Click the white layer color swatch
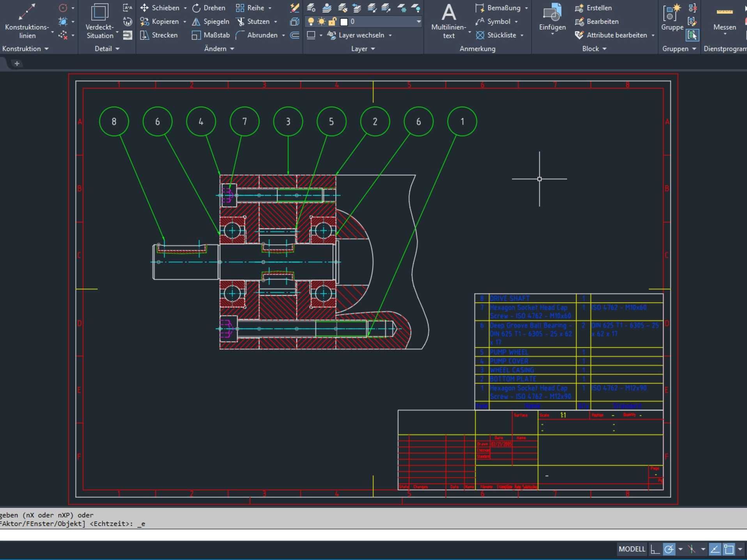 (x=343, y=22)
